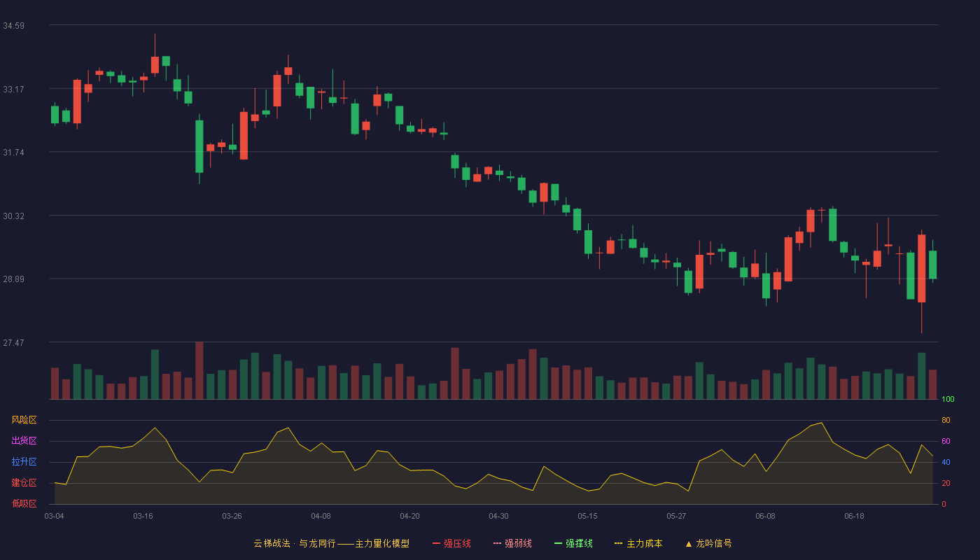Click the 30.32 price axis label
Image resolution: width=980 pixels, height=560 pixels.
coord(13,216)
